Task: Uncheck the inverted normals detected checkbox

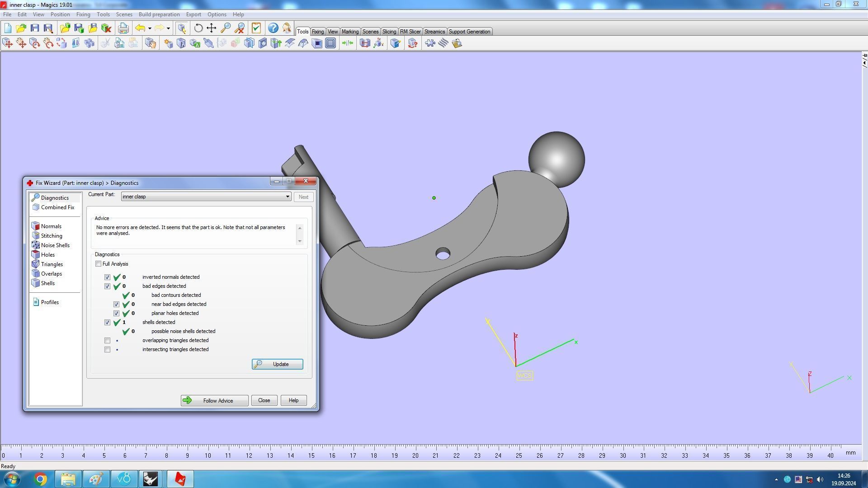Action: coord(107,277)
